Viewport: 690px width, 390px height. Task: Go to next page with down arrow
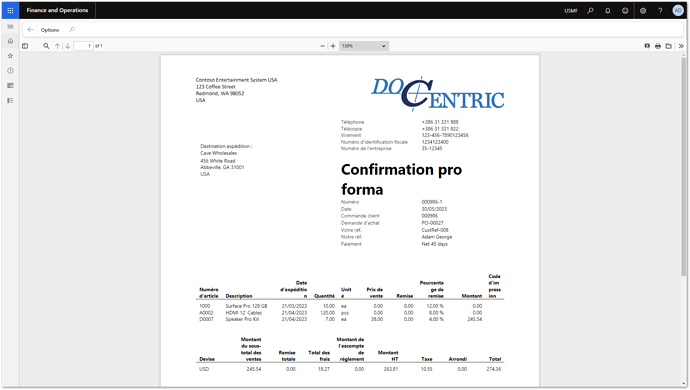68,46
